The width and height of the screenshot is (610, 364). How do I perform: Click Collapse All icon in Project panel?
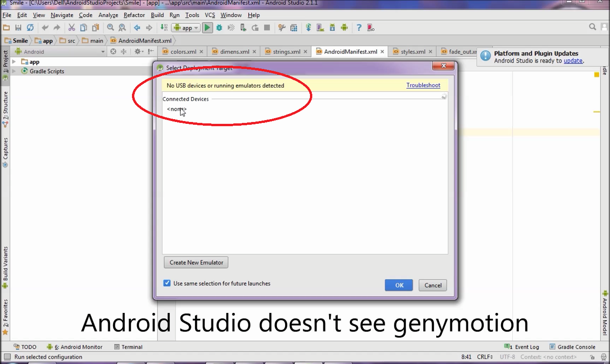pyautogui.click(x=124, y=52)
